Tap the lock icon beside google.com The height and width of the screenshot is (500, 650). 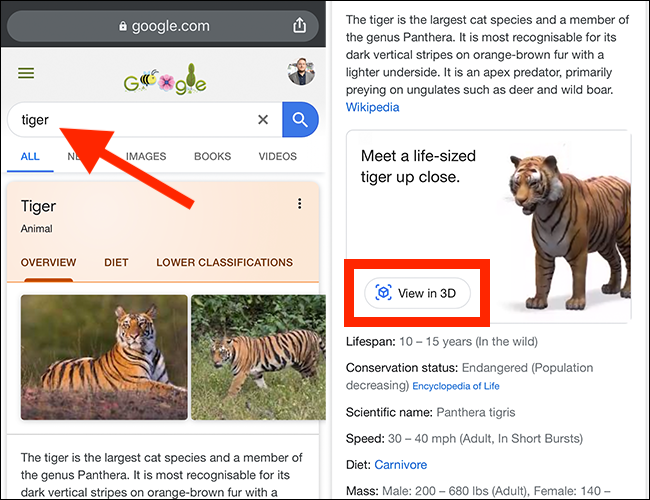click(x=124, y=27)
